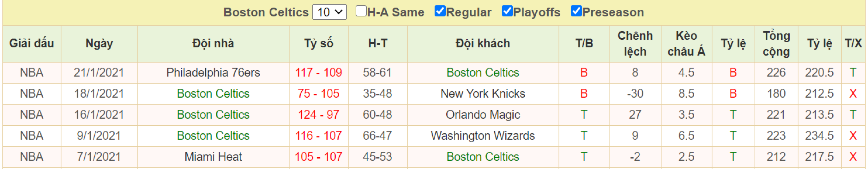Click Boston Celtics in the 18/1/2021 row
868x169 pixels.
pyautogui.click(x=213, y=94)
